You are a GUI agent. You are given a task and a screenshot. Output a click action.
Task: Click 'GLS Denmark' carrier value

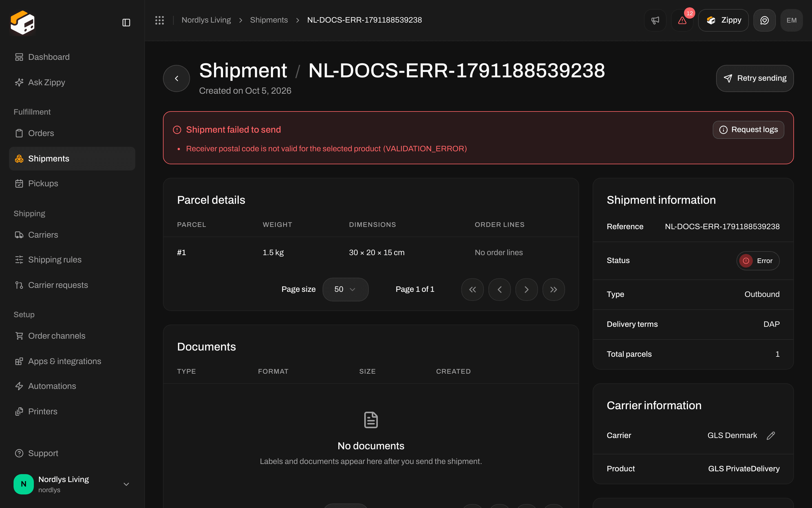tap(732, 435)
